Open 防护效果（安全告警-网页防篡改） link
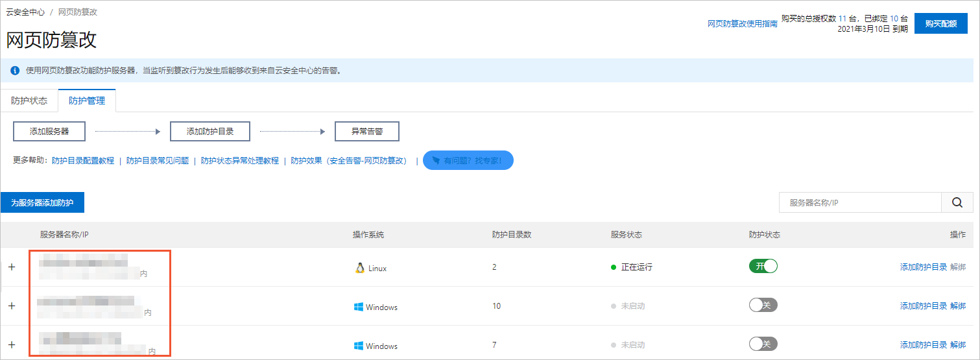This screenshot has width=980, height=360. (x=350, y=160)
